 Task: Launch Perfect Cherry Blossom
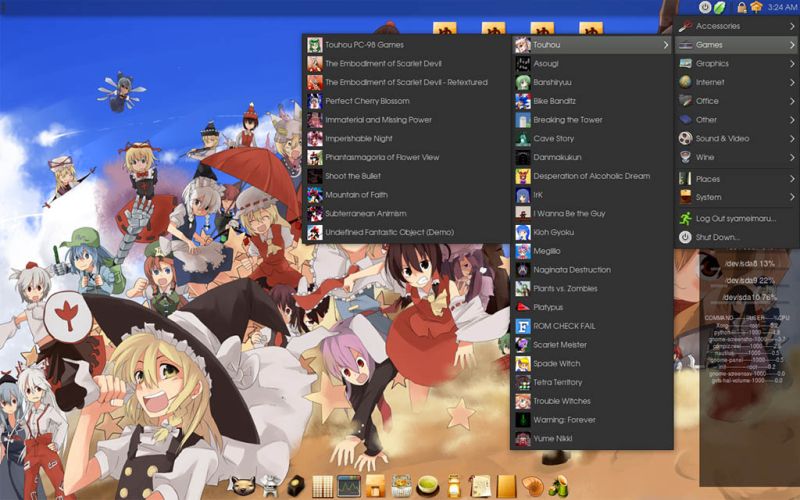[x=406, y=101]
